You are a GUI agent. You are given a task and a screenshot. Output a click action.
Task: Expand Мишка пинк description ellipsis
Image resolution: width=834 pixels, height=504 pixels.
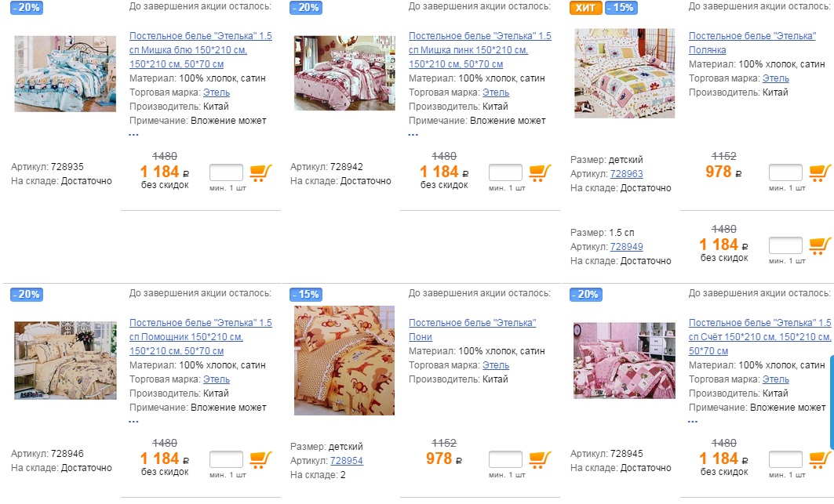click(413, 135)
